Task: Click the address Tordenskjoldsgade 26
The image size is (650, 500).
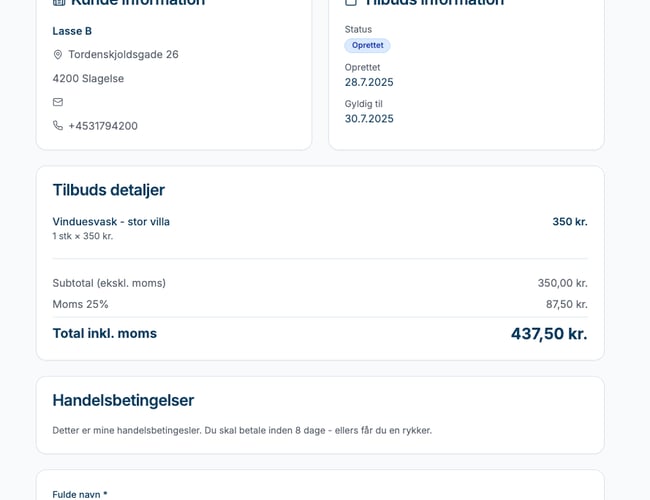Action: [123, 55]
